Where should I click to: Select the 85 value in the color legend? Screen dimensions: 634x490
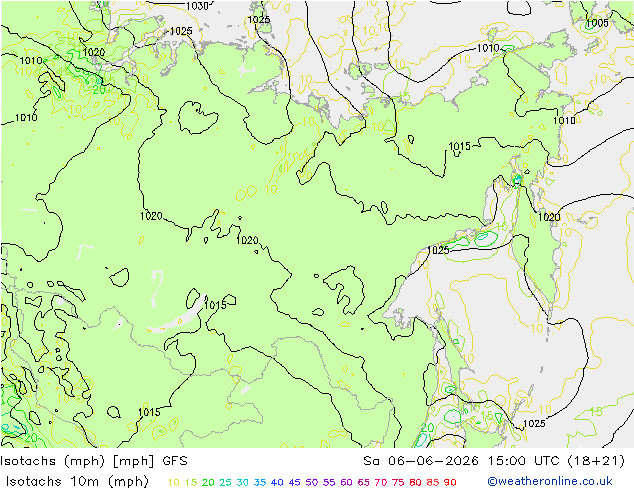[x=433, y=482]
